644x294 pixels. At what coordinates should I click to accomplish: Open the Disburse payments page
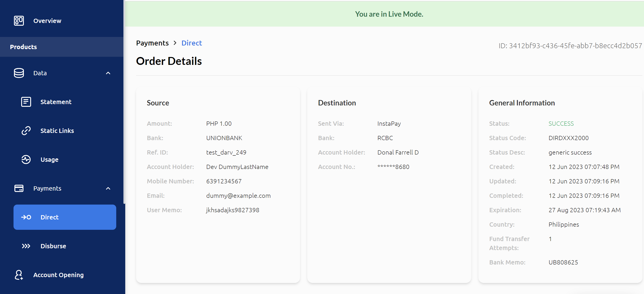click(x=53, y=246)
